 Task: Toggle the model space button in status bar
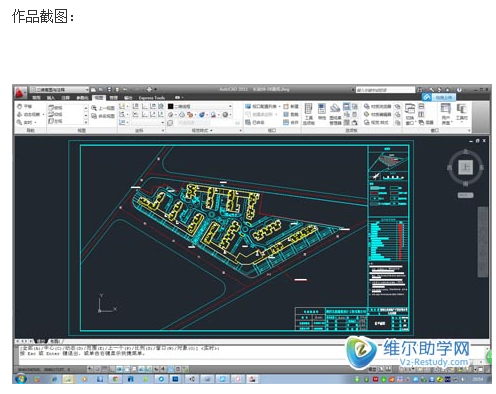372,369
